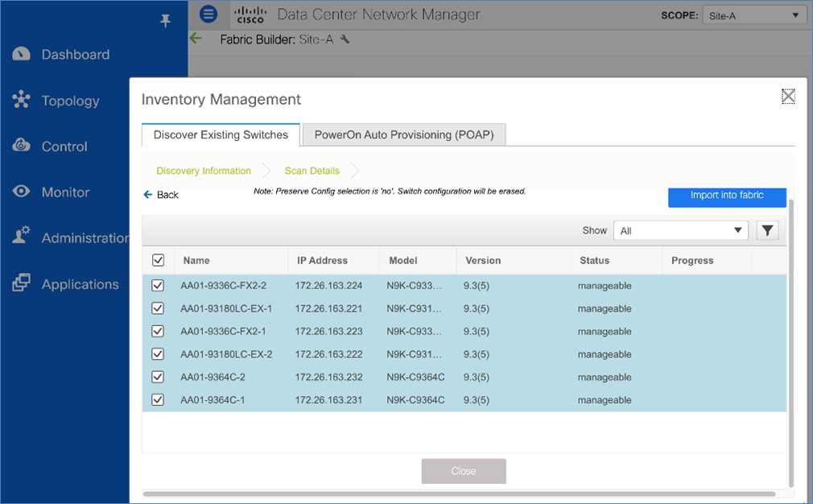Click the green back arrow near Fabric Builder
The image size is (813, 504).
[x=196, y=39]
